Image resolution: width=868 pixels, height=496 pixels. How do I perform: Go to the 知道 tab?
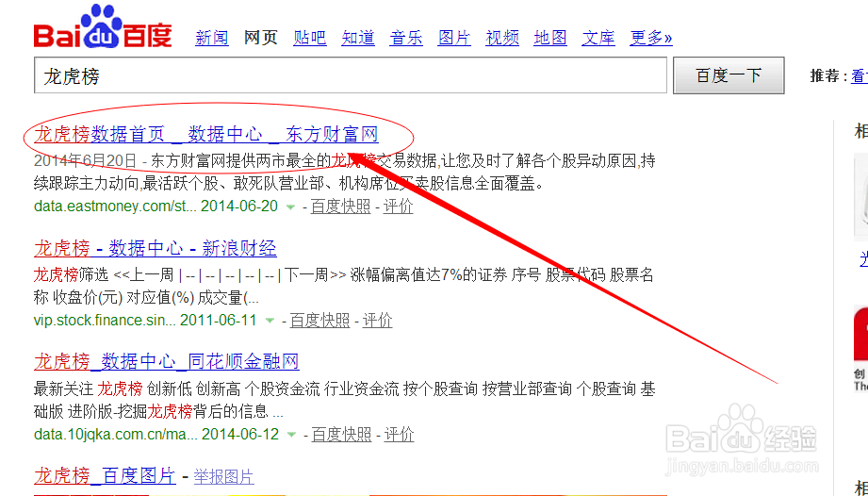(358, 38)
